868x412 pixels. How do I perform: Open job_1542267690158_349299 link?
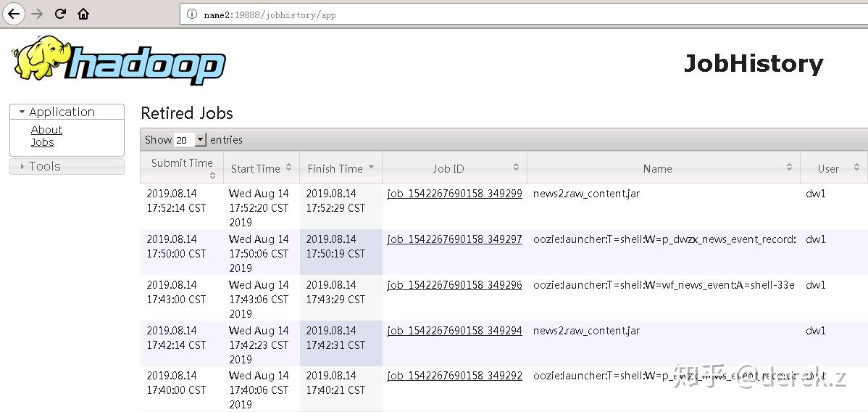click(x=454, y=194)
